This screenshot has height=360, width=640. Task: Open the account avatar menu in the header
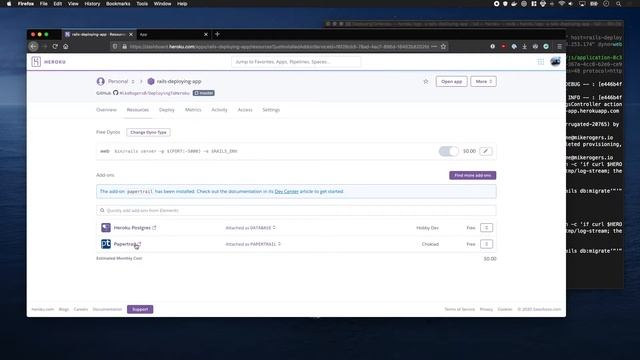coord(555,62)
